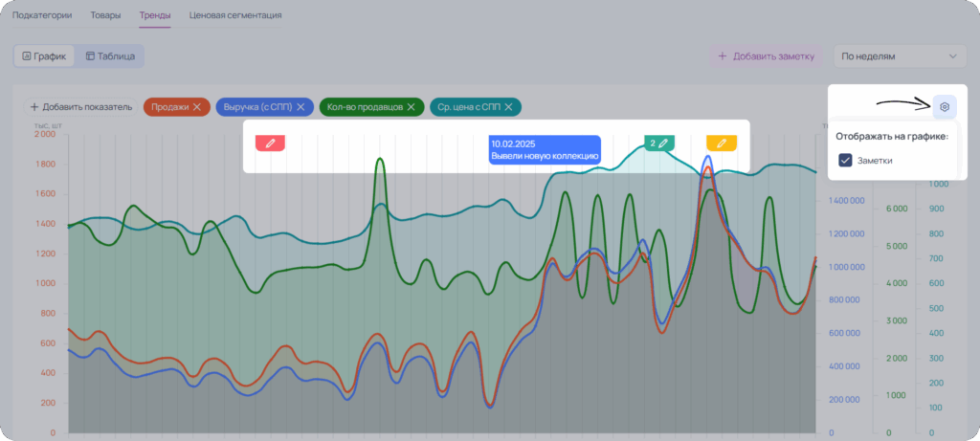Open the Товары tab
Viewport: 980px width, 441px height.
105,15
